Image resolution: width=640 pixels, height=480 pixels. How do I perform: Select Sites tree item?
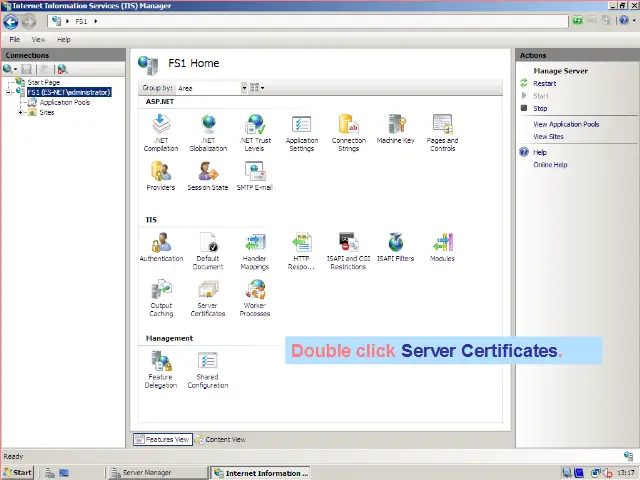pos(47,112)
